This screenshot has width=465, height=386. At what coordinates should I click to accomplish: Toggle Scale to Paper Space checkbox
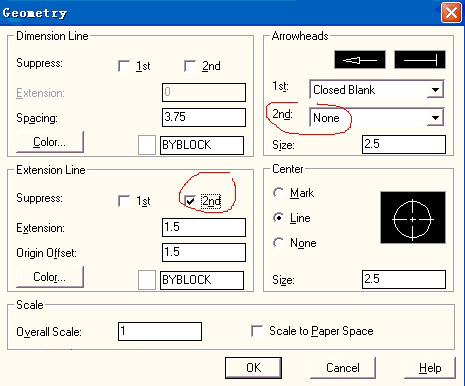point(257,331)
